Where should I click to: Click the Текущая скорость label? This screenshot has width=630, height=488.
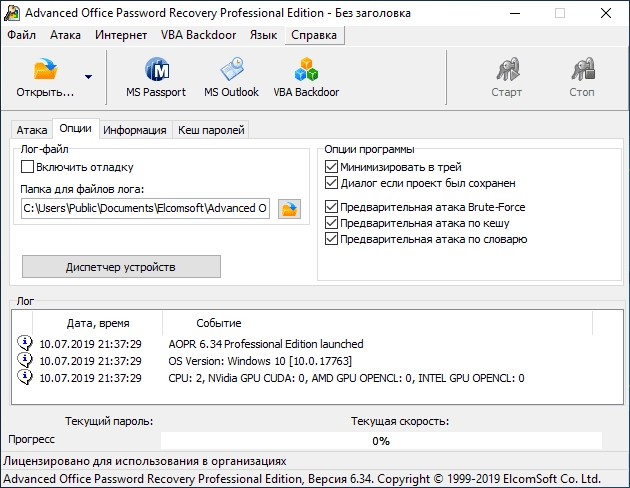(400, 421)
